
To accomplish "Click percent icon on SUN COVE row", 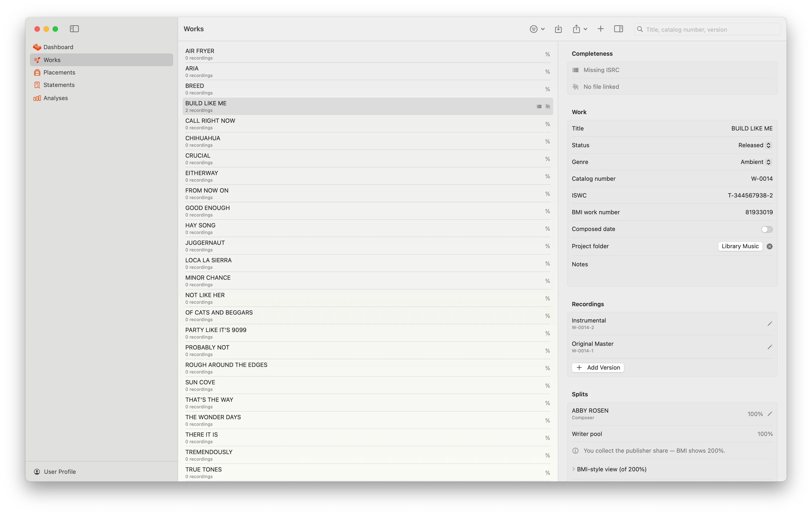I will 548,386.
